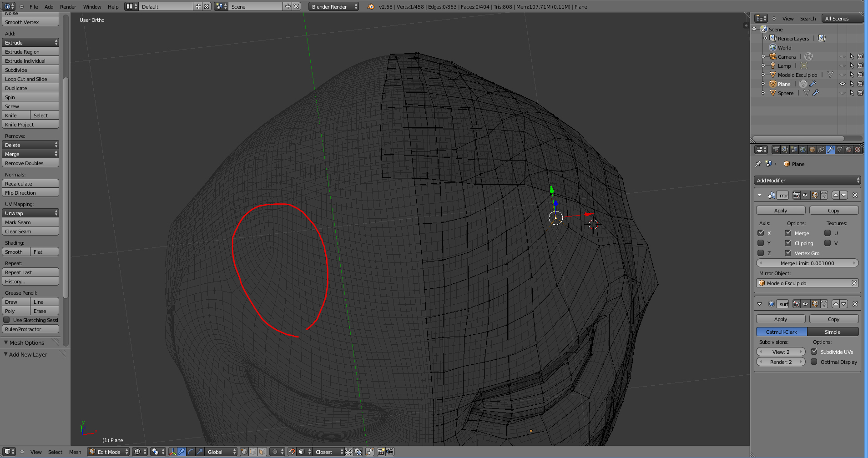Open the Material properties sphere tab

[x=848, y=150]
